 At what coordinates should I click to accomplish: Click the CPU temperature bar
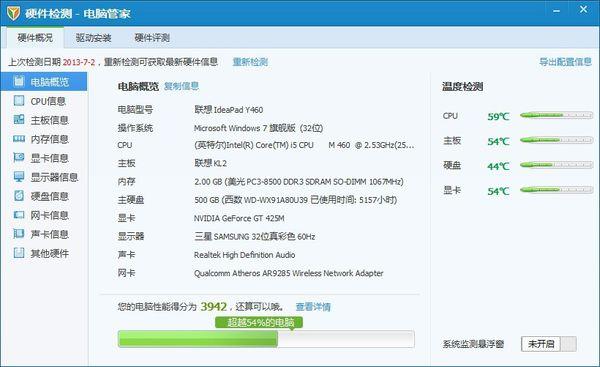coord(556,115)
